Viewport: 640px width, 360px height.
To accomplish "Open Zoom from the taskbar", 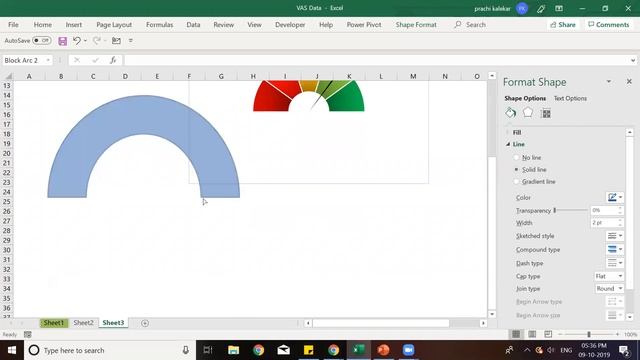I will click(408, 350).
